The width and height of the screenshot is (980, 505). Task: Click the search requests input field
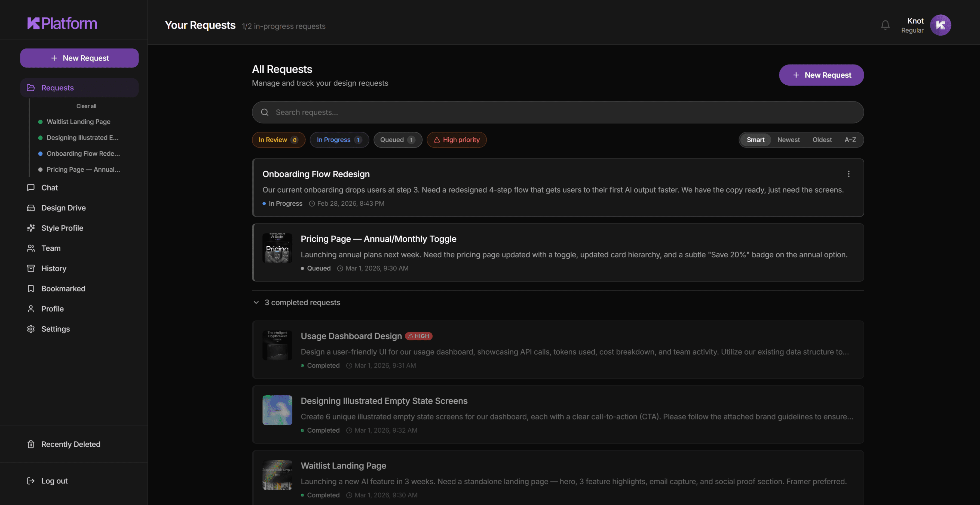click(x=557, y=112)
